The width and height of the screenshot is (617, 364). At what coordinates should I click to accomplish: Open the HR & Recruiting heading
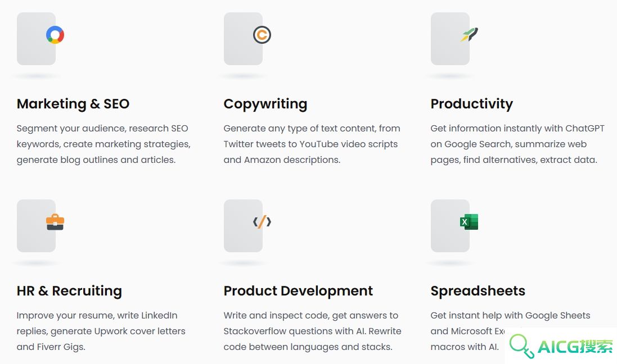click(x=69, y=291)
